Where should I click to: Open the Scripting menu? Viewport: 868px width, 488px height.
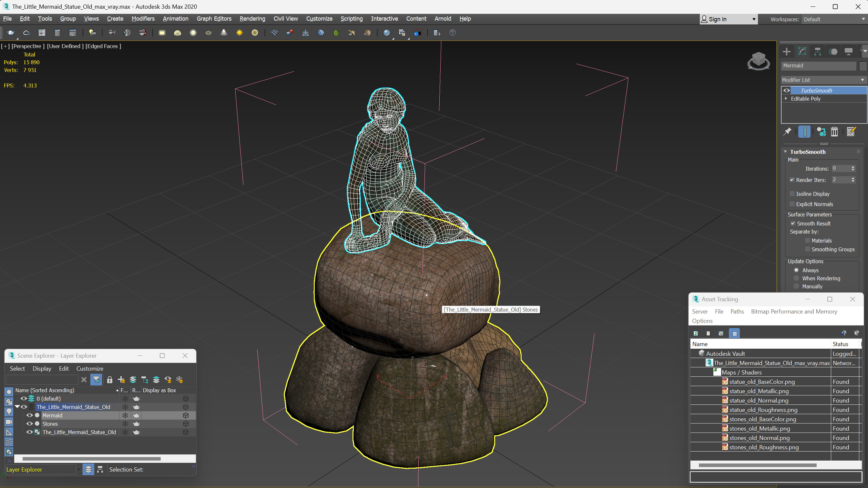(352, 18)
